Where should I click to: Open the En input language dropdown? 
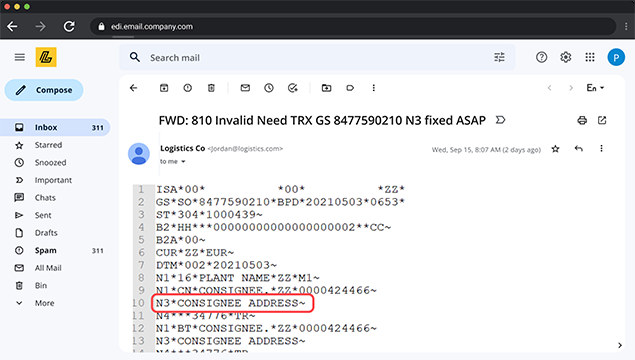point(595,88)
